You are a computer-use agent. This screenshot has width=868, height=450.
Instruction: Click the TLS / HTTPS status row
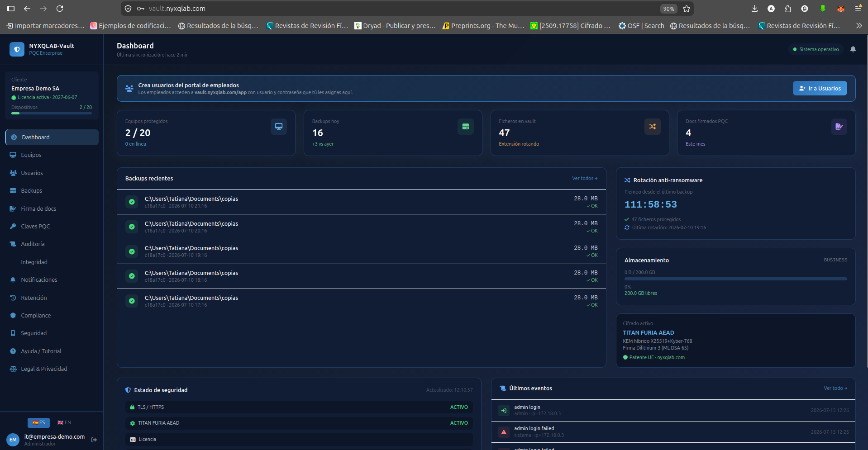point(299,407)
